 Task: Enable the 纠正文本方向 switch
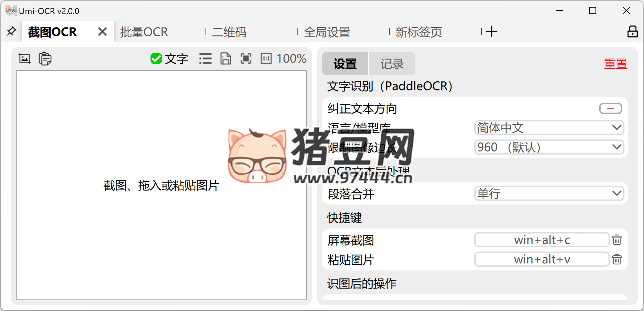(x=610, y=108)
